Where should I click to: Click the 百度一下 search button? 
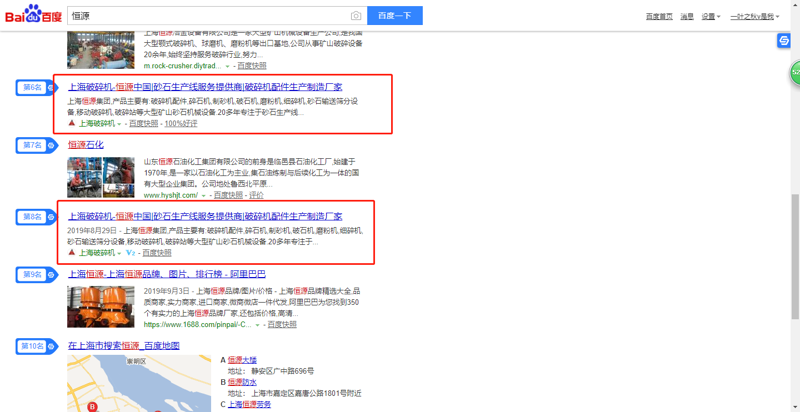(395, 16)
